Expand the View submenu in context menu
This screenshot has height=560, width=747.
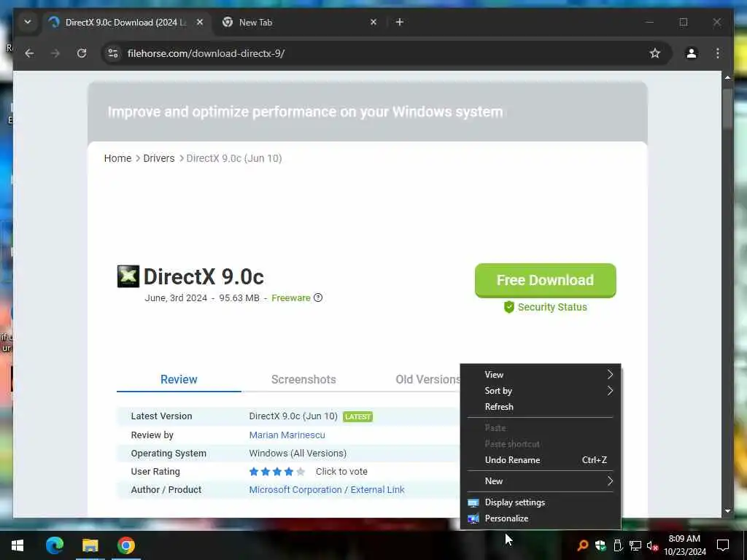(541, 375)
